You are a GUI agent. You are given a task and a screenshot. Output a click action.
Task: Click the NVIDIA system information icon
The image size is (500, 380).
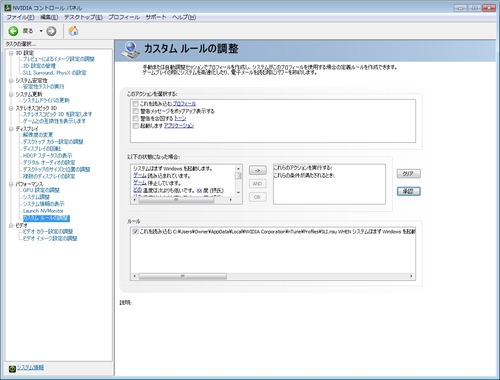12,368
